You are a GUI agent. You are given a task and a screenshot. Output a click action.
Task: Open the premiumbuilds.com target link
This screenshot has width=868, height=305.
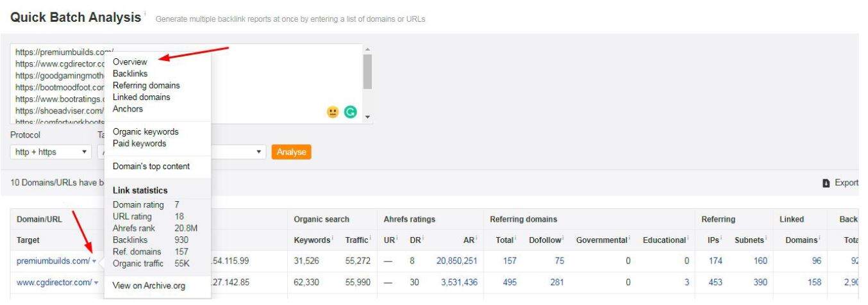tap(53, 261)
